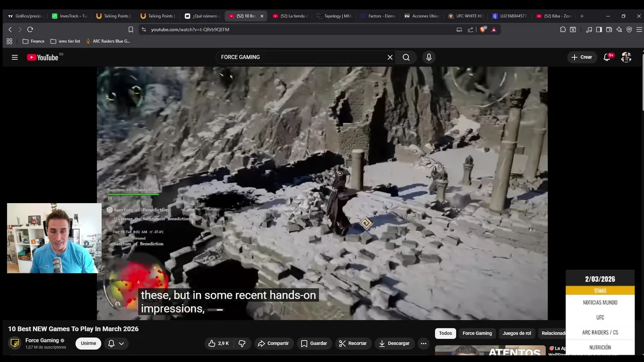Viewport: 644px width, 362px height.
Task: Go to the YouTube home logo
Action: click(43, 57)
